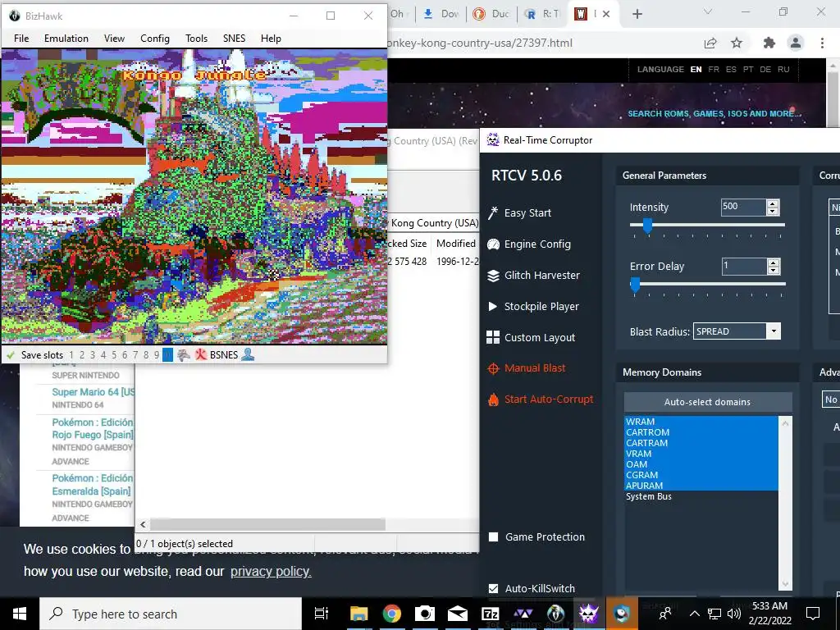
Task: Open the Pokémon Edición Esmeralda link
Action: click(x=93, y=484)
